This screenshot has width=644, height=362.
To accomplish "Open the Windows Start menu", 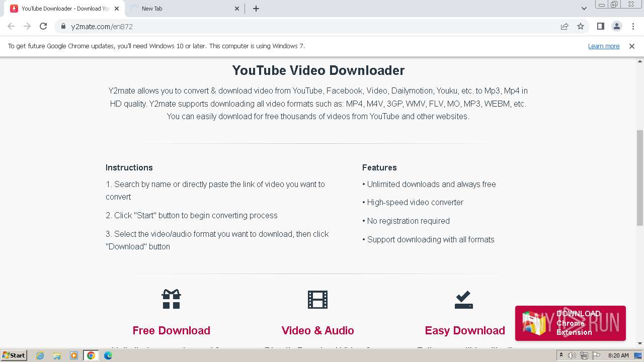I will (x=14, y=355).
